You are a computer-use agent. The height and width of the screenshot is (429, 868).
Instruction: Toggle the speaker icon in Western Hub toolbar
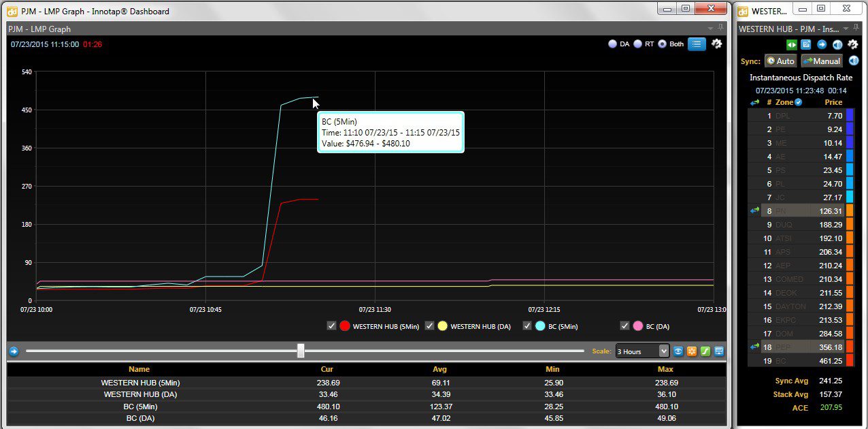click(x=837, y=44)
